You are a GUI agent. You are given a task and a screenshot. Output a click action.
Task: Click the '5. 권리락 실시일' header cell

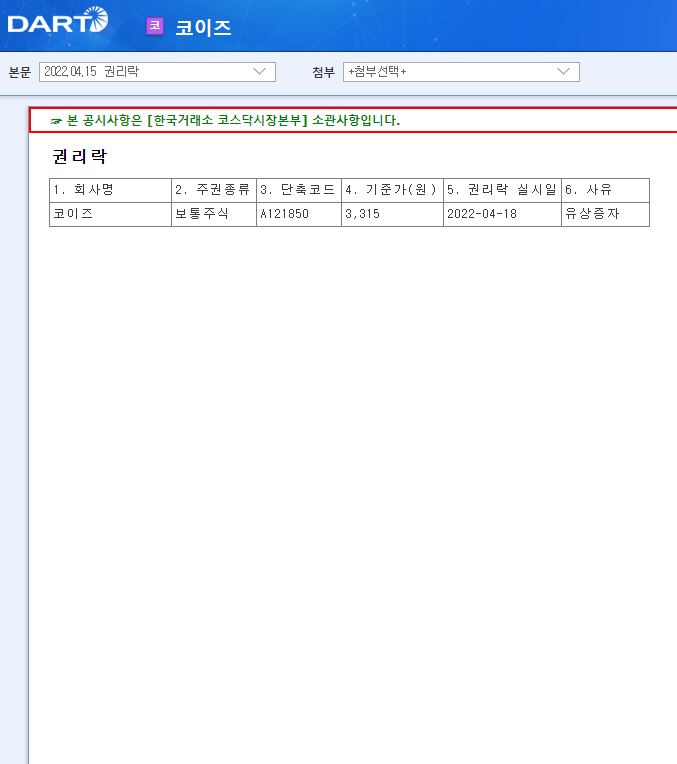pos(503,190)
